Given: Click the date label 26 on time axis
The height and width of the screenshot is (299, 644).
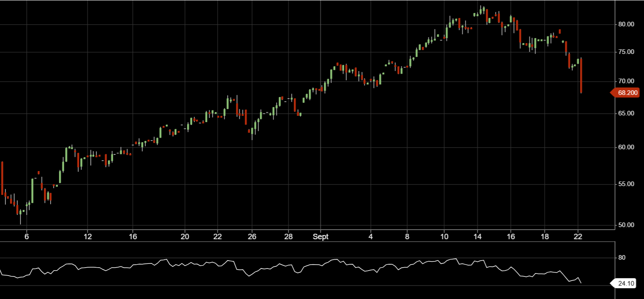Looking at the screenshot, I should click(x=251, y=236).
